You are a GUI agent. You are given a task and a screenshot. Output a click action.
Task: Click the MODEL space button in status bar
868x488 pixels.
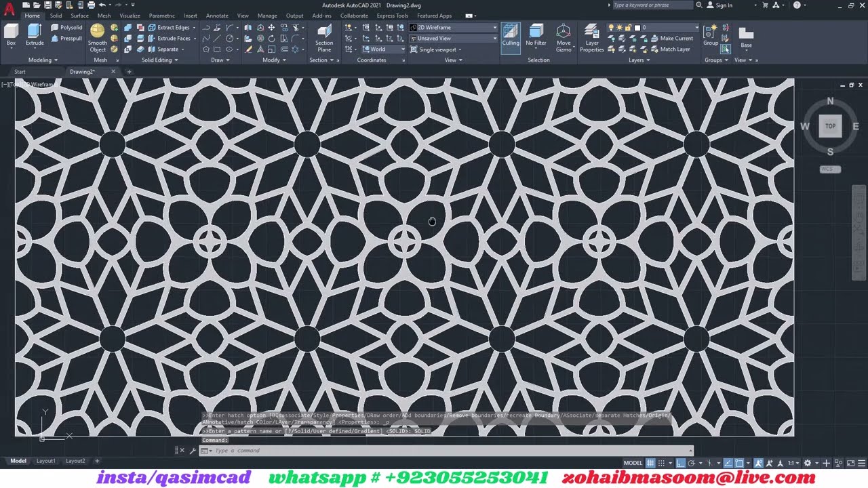coord(633,463)
